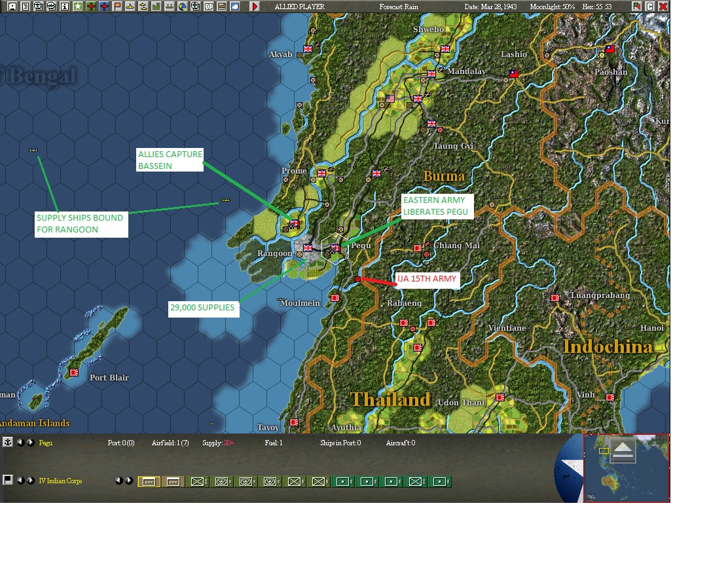Select red airplane on blue background icon
This screenshot has width=709, height=588.
tap(104, 7)
